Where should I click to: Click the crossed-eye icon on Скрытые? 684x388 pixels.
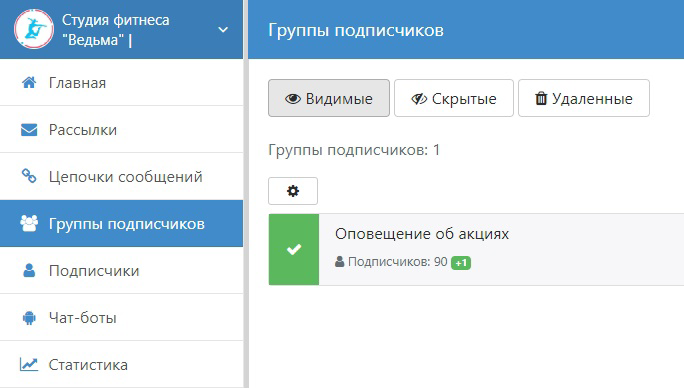tap(419, 99)
